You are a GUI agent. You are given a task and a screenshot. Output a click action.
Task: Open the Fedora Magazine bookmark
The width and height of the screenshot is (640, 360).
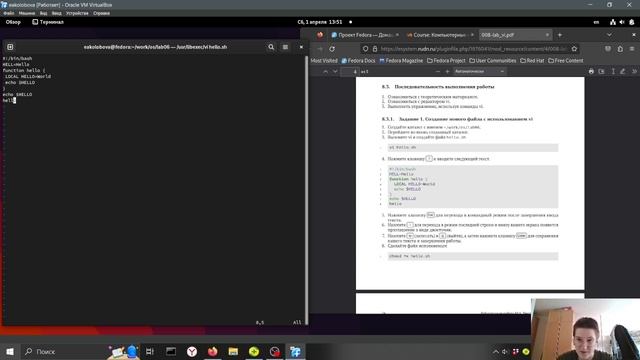401,61
